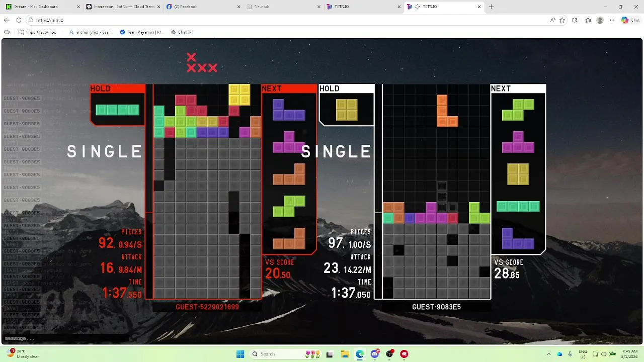Reload the TETR.IO page
This screenshot has height=362, width=644.
19,20
